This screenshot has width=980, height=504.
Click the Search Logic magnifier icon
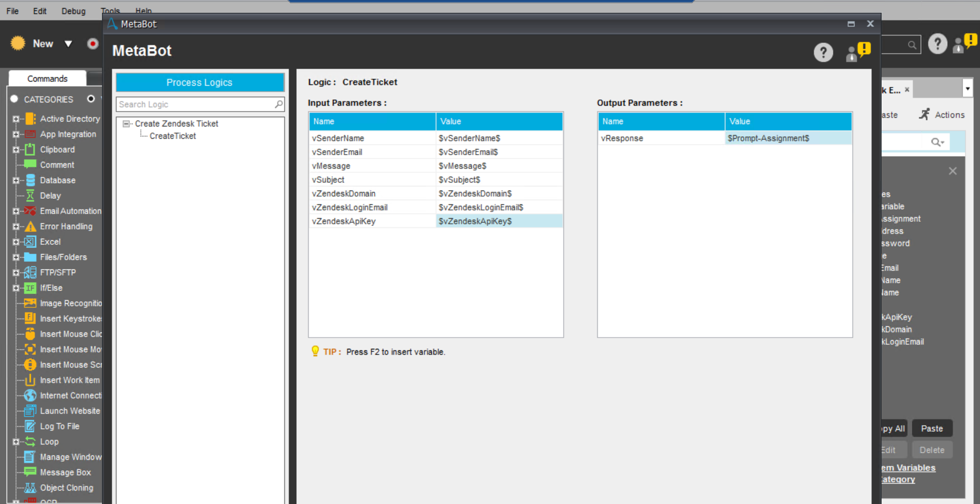click(x=279, y=104)
